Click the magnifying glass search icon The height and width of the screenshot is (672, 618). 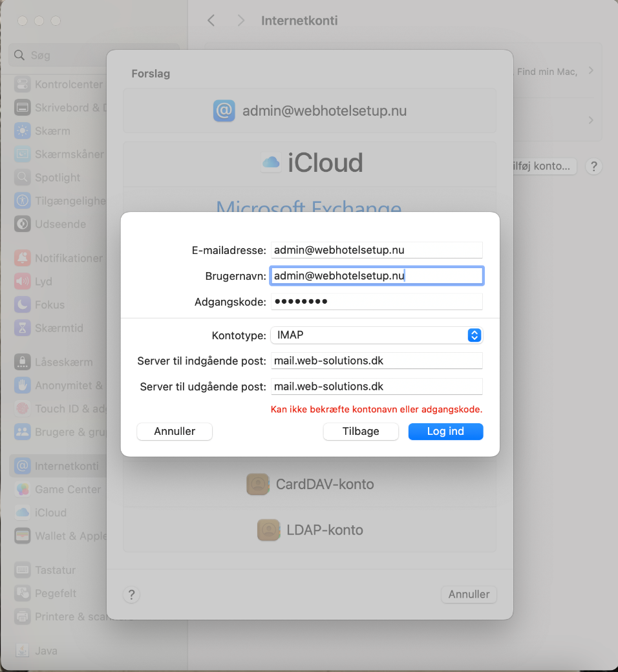19,55
